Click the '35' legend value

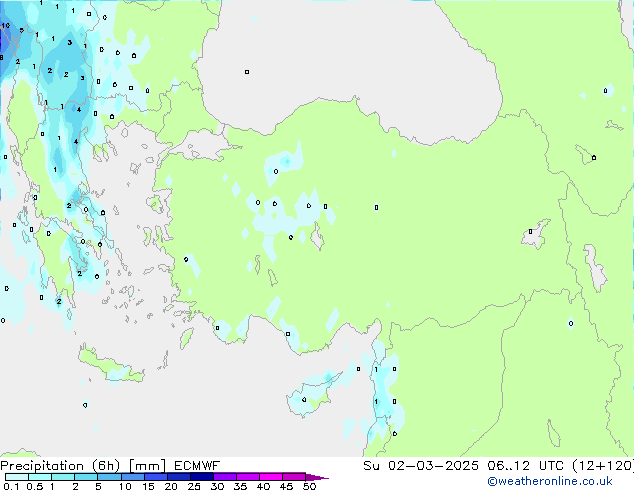[x=241, y=486]
